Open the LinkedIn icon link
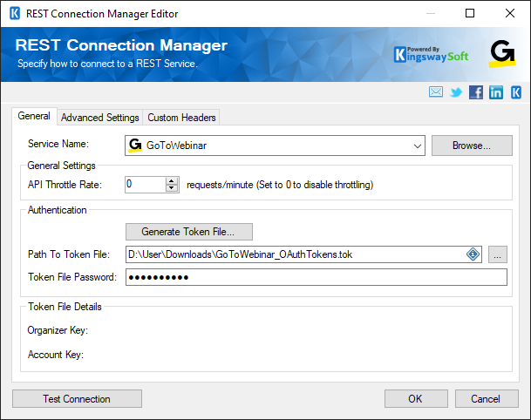 [x=496, y=92]
